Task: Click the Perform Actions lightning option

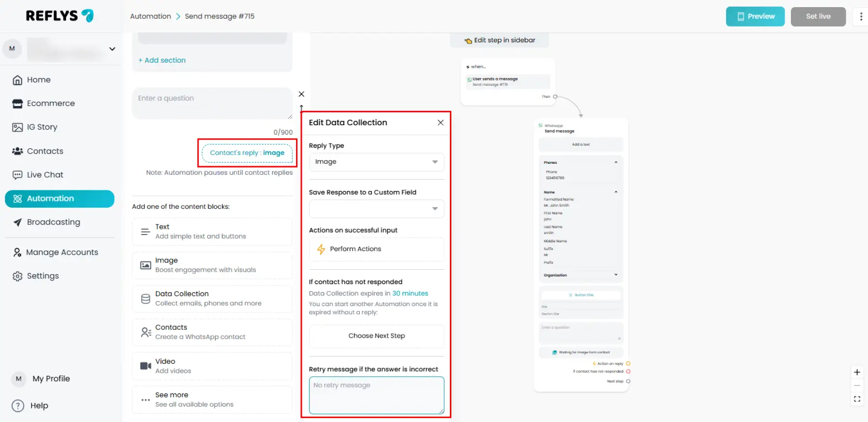Action: 355,249
